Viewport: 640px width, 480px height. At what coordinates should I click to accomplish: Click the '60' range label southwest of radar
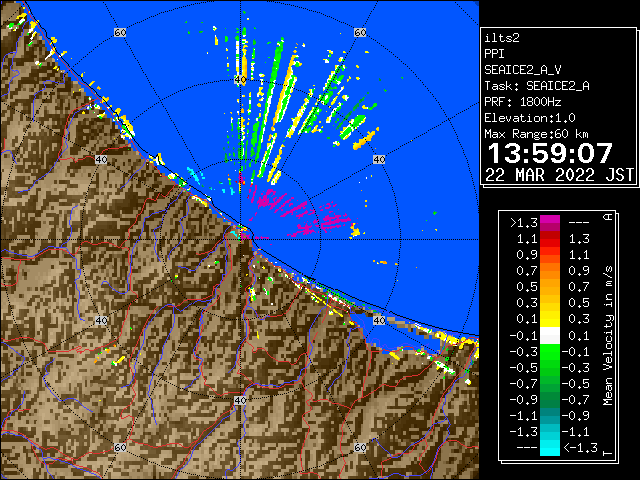point(120,448)
